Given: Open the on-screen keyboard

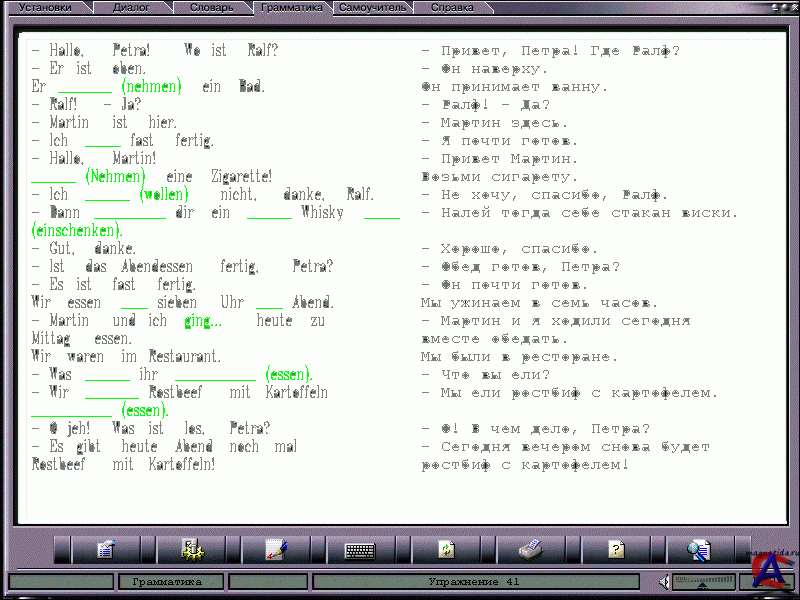Looking at the screenshot, I should [x=361, y=549].
